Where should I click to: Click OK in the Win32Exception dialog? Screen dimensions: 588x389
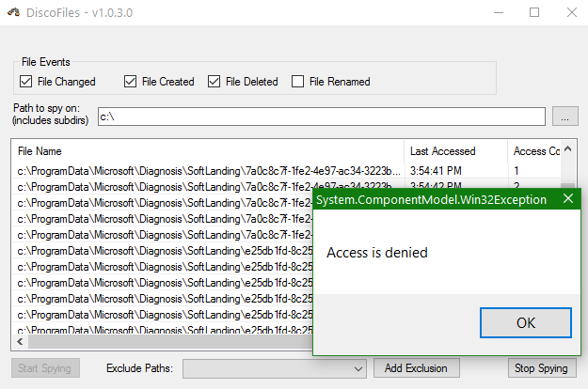(x=525, y=322)
